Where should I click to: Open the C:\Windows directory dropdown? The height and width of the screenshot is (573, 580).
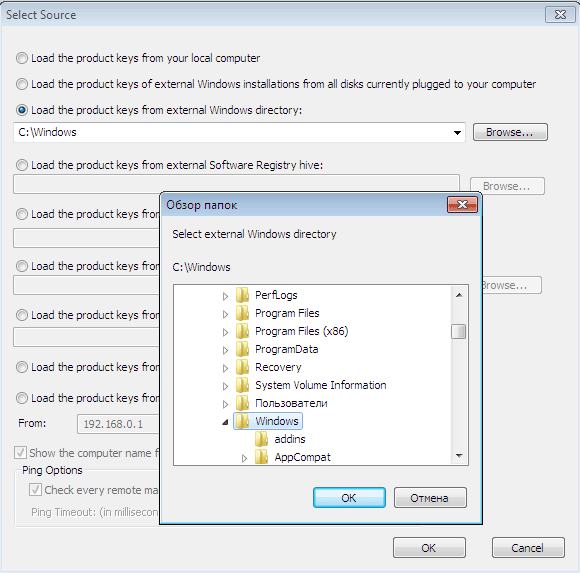457,132
